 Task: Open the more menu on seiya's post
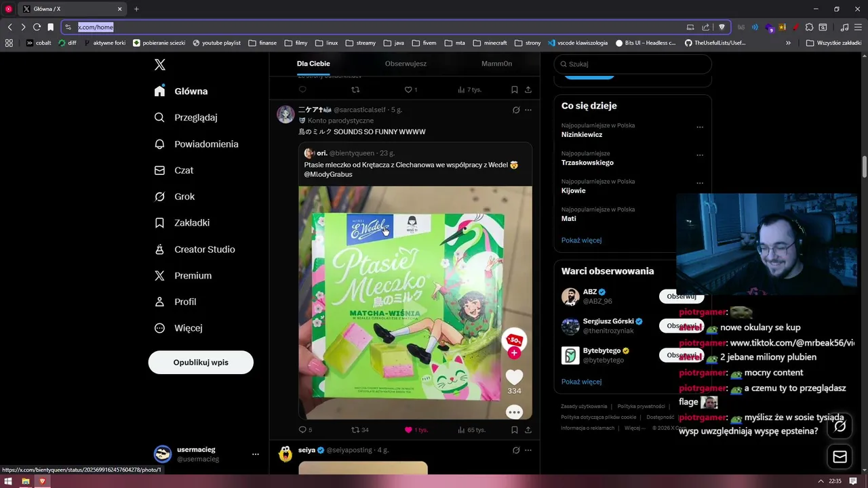tap(528, 450)
